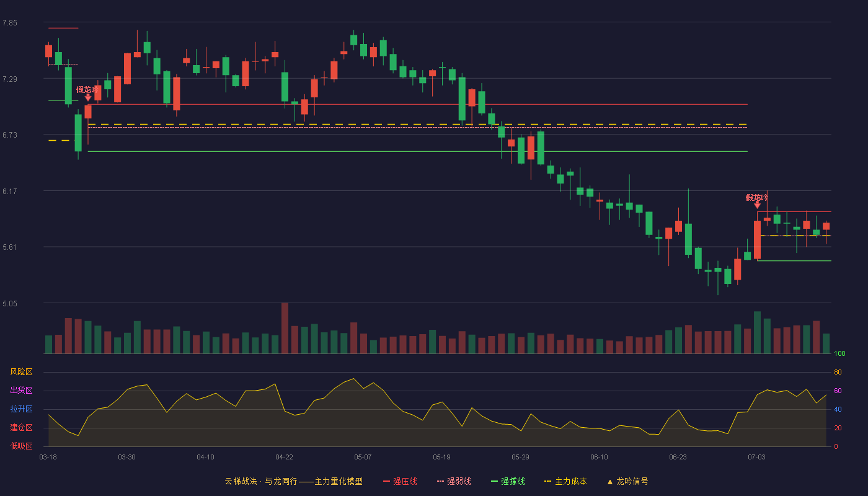Toggle the 强撑线 legend series

tap(508, 481)
